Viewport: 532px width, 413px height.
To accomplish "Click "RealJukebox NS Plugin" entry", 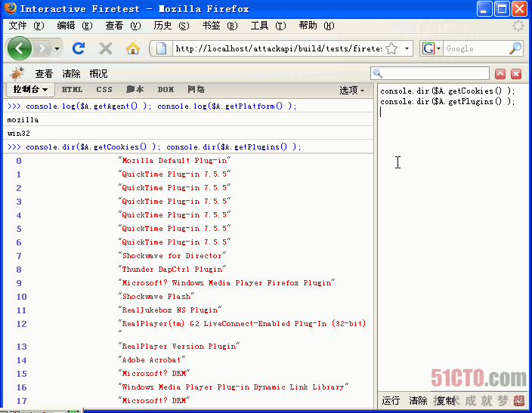I will click(169, 310).
